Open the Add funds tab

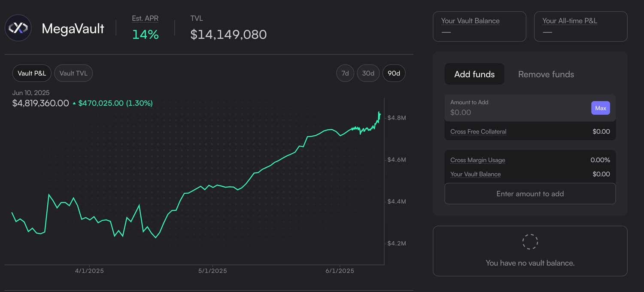tap(474, 74)
